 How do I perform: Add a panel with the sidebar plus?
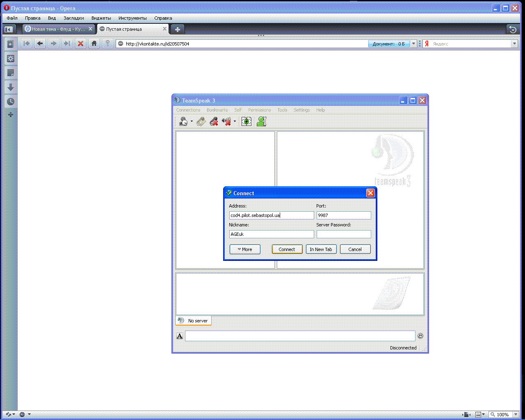(x=11, y=115)
